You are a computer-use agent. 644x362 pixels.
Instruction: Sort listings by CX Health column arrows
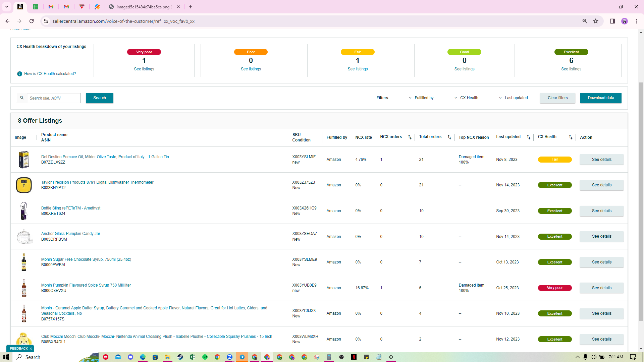coord(571,137)
